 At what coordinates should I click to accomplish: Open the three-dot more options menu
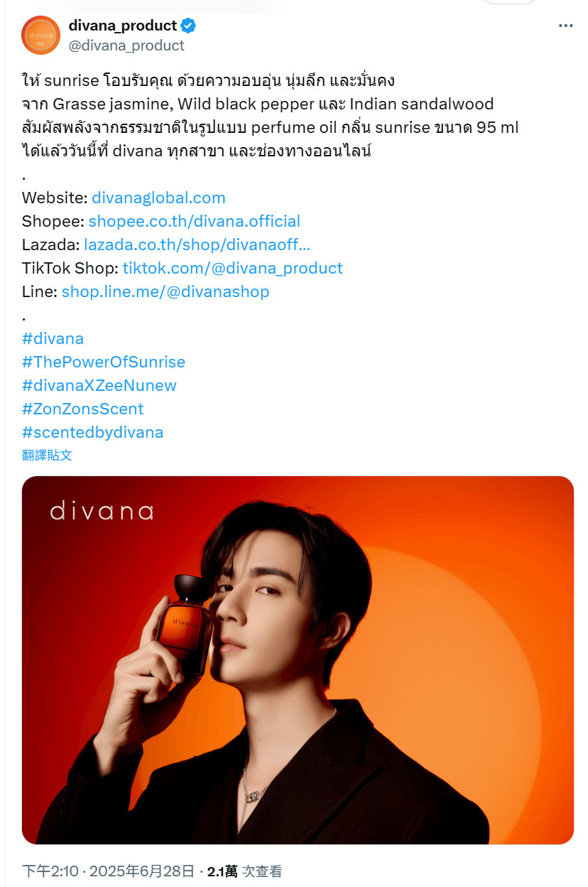565,26
